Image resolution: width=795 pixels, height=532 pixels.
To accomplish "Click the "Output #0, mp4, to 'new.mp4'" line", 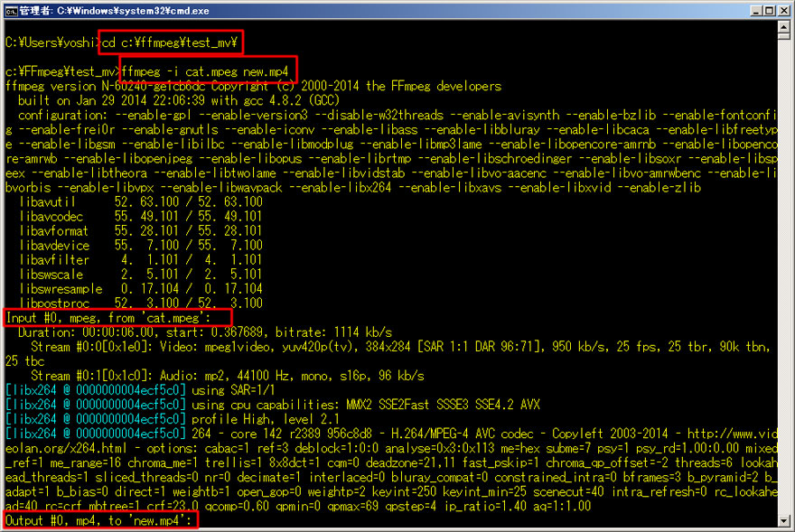I will (98, 520).
